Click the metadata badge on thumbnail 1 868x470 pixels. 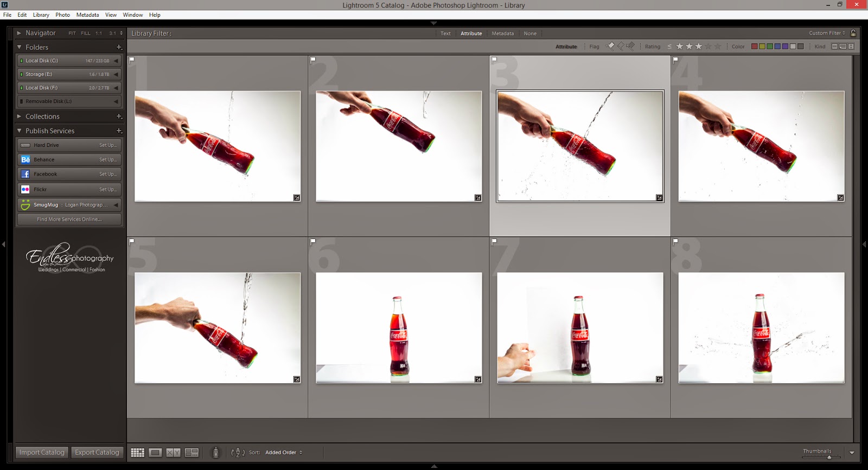[297, 198]
